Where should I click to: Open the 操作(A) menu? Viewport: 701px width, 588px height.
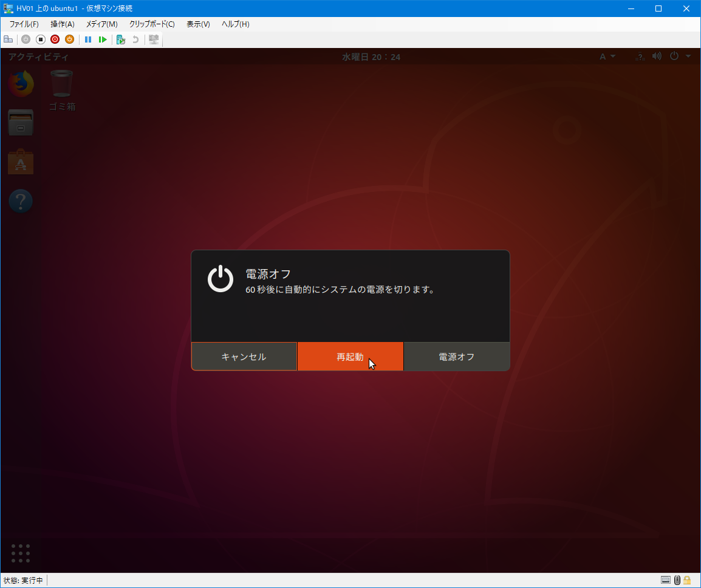pyautogui.click(x=63, y=24)
